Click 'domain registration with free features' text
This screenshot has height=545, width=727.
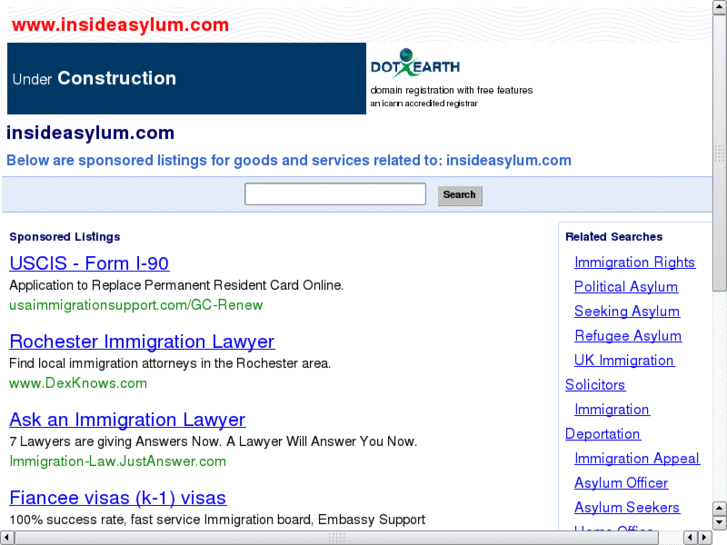(451, 90)
